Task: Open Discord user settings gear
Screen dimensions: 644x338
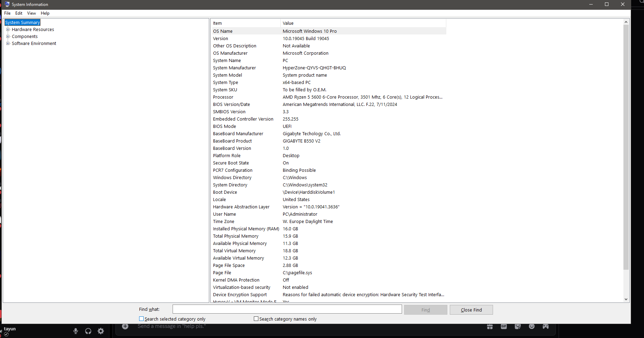Action: tap(101, 331)
